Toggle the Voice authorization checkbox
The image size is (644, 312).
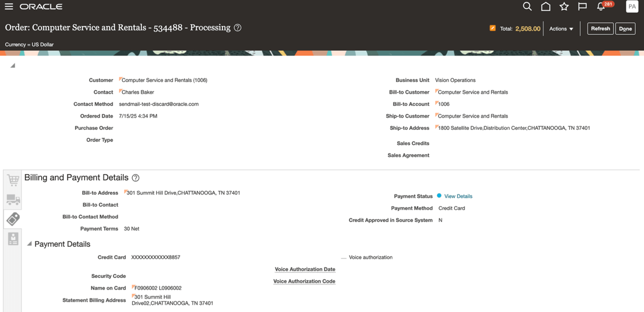[344, 258]
